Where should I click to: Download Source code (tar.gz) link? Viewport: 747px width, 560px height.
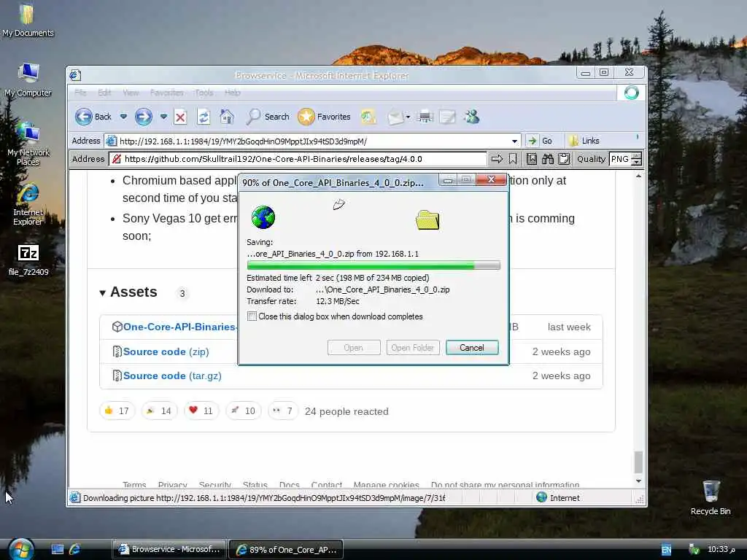[172, 376]
